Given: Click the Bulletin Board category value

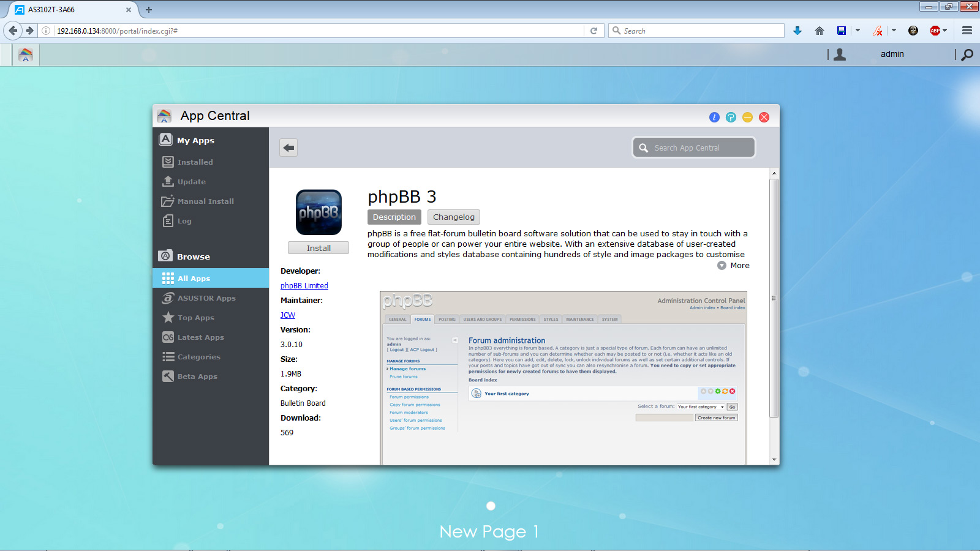Looking at the screenshot, I should (303, 403).
